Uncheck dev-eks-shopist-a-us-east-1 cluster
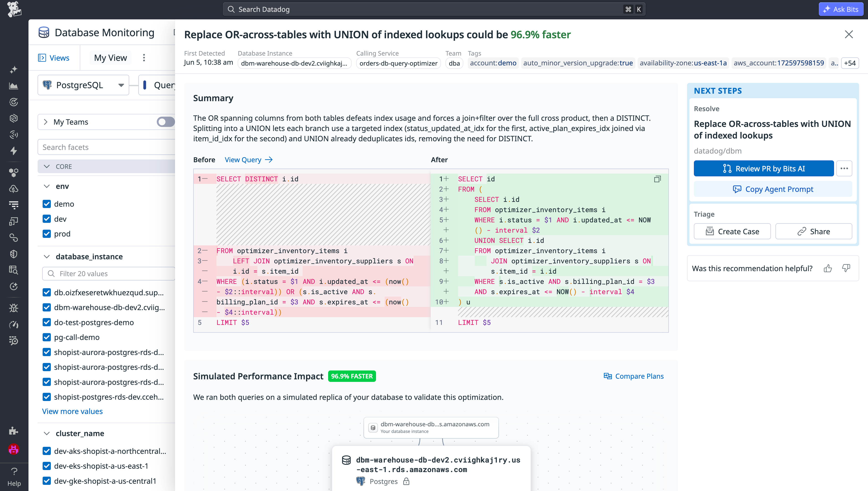Image resolution: width=868 pixels, height=491 pixels. (x=46, y=466)
